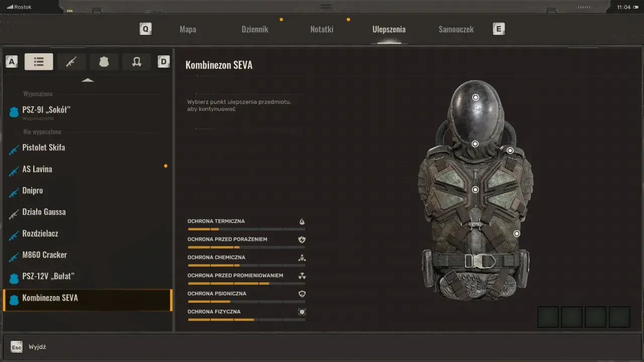Click the weapon icon beside Pistolet Skifa
Screen dimensions: 644x362
click(x=14, y=150)
